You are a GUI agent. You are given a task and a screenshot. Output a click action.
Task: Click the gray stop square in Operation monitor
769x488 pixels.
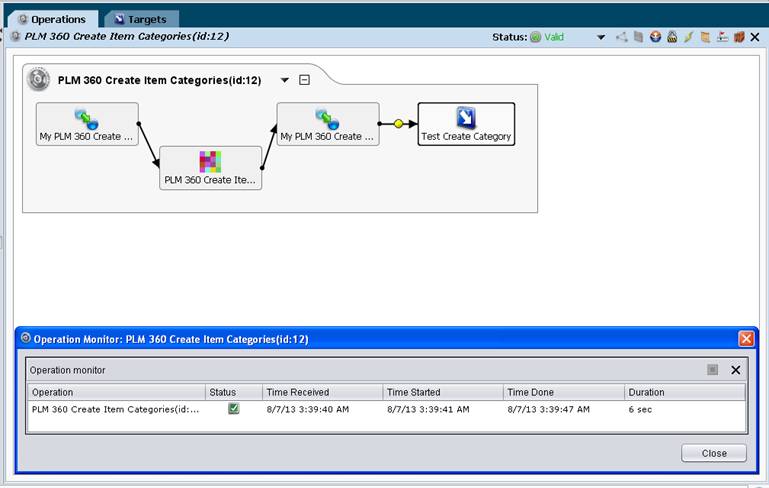pos(713,370)
